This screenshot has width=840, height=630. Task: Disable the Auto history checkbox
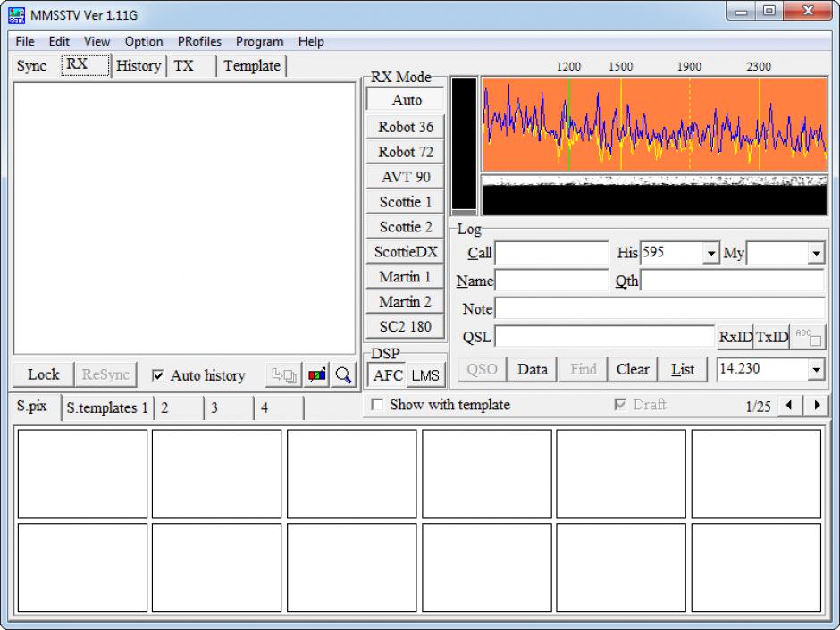tap(158, 376)
